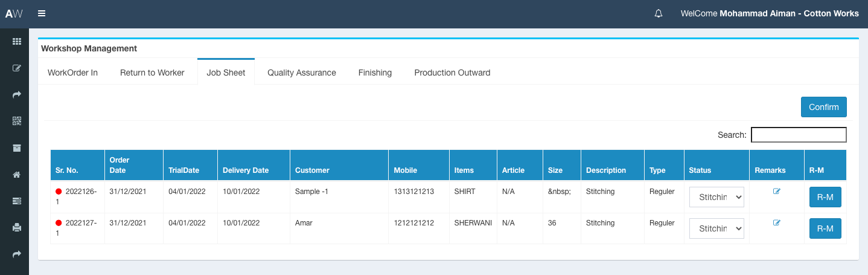Click serial number 2022126-1
The height and width of the screenshot is (275, 868).
[x=77, y=196]
